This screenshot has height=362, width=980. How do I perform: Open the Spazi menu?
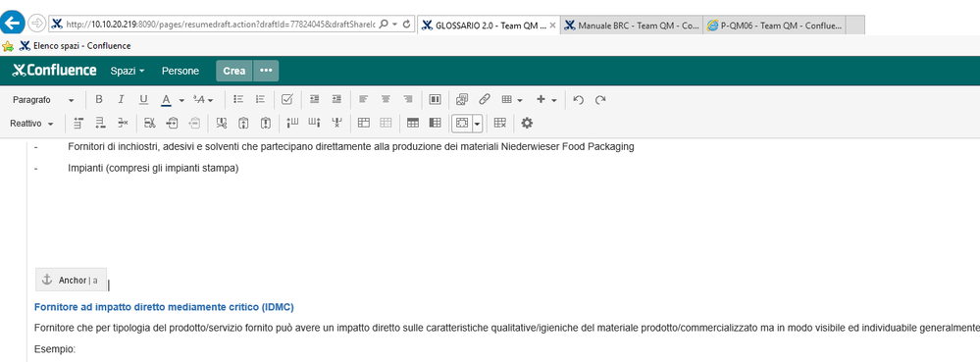tap(128, 71)
